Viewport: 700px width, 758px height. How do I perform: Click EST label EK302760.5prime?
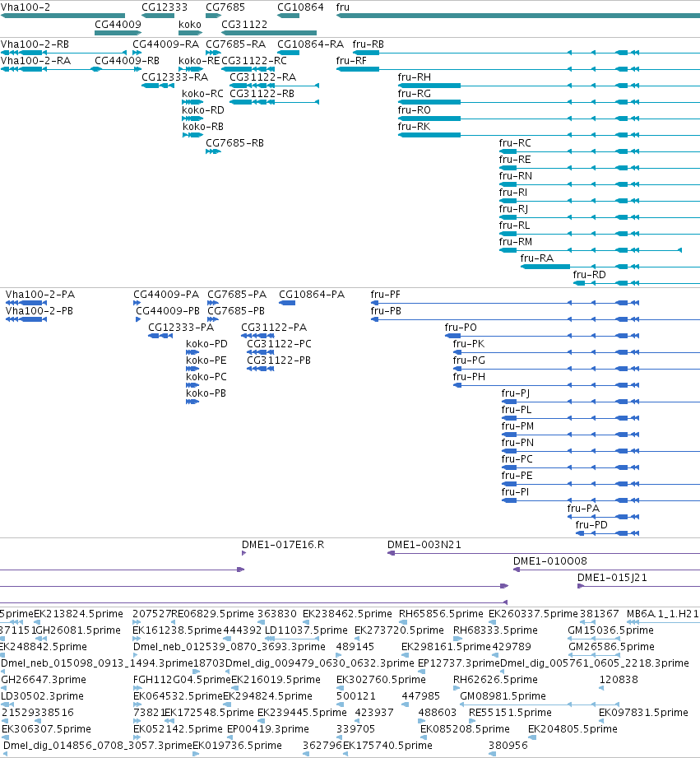click(x=381, y=679)
